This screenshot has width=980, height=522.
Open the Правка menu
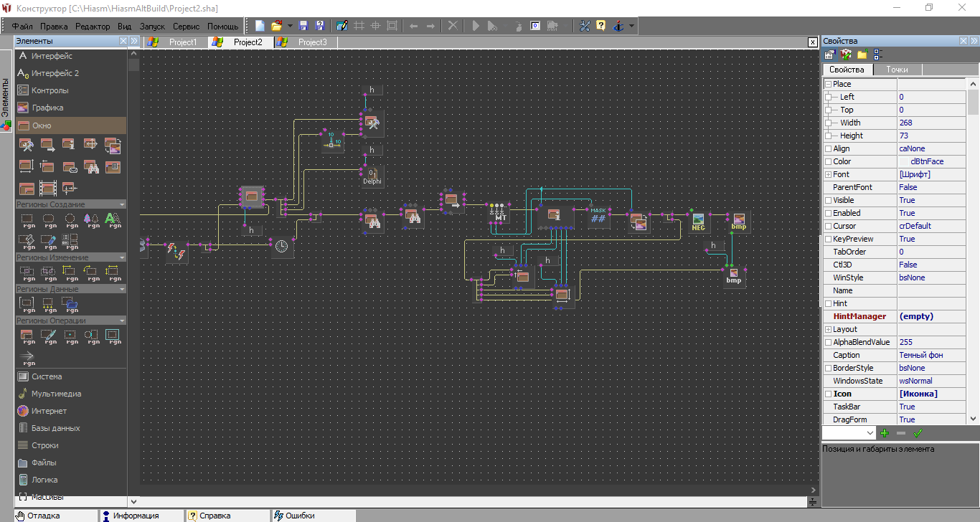55,27
